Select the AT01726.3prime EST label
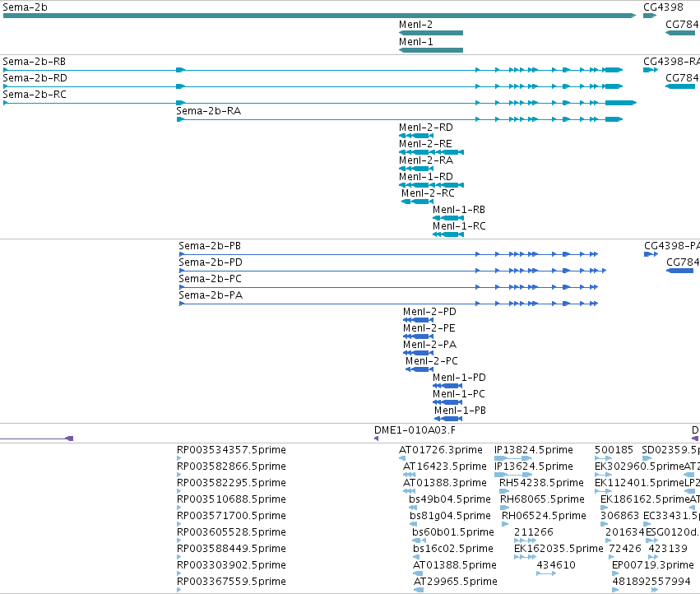The height and width of the screenshot is (594, 700). 441,450
